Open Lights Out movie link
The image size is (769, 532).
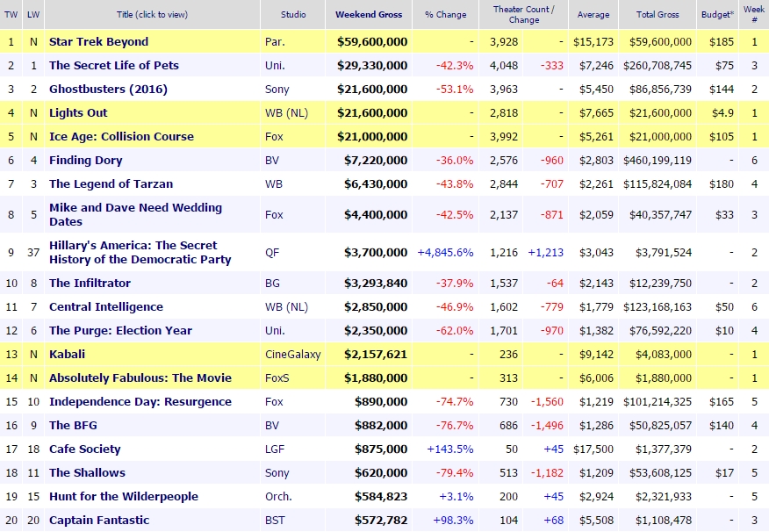pyautogui.click(x=78, y=112)
